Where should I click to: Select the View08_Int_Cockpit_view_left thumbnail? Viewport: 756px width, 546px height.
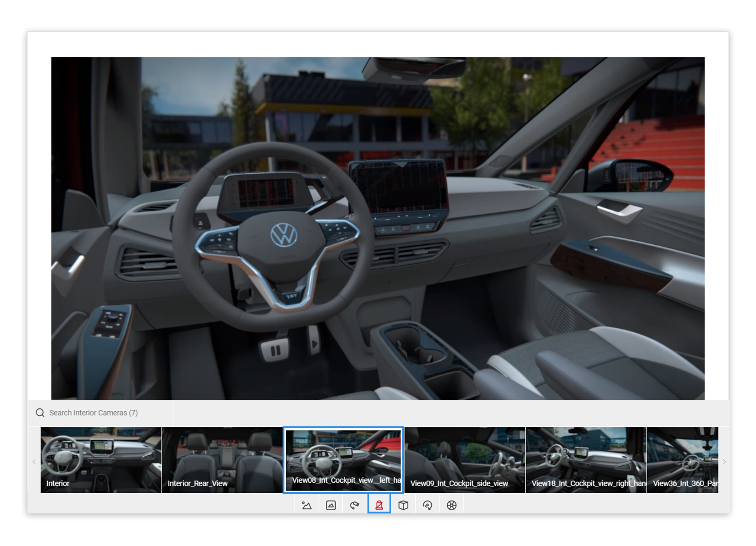point(343,460)
